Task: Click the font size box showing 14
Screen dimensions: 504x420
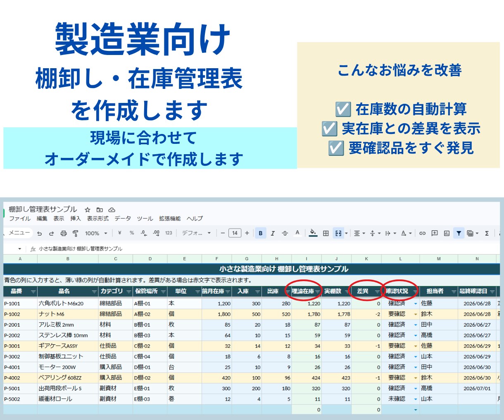Action: (235, 233)
